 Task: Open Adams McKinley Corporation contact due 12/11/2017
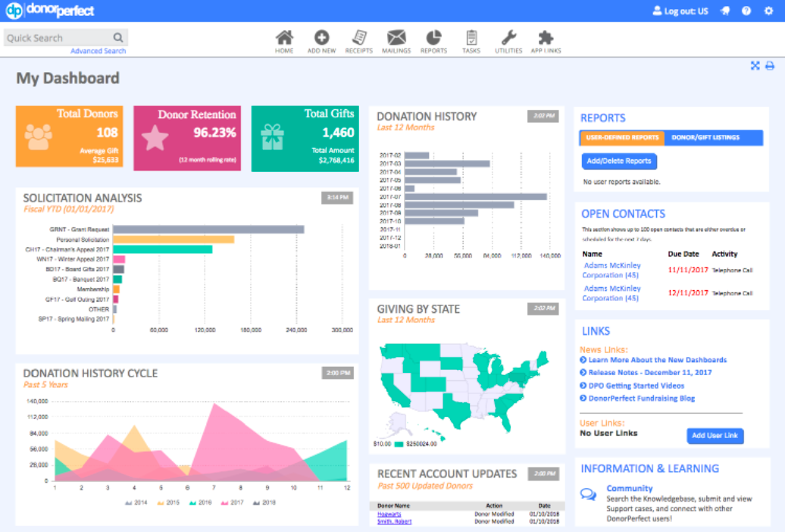pos(611,293)
